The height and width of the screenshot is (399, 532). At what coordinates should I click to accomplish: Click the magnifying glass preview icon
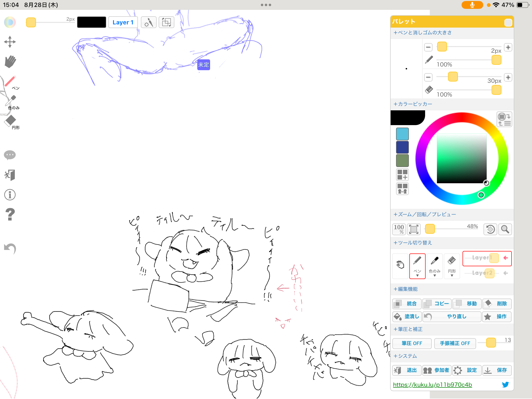point(505,229)
